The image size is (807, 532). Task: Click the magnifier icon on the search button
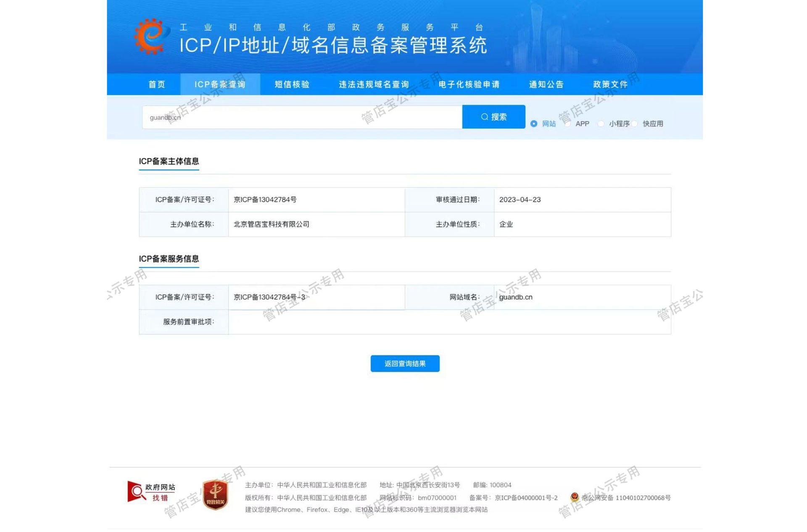click(485, 117)
